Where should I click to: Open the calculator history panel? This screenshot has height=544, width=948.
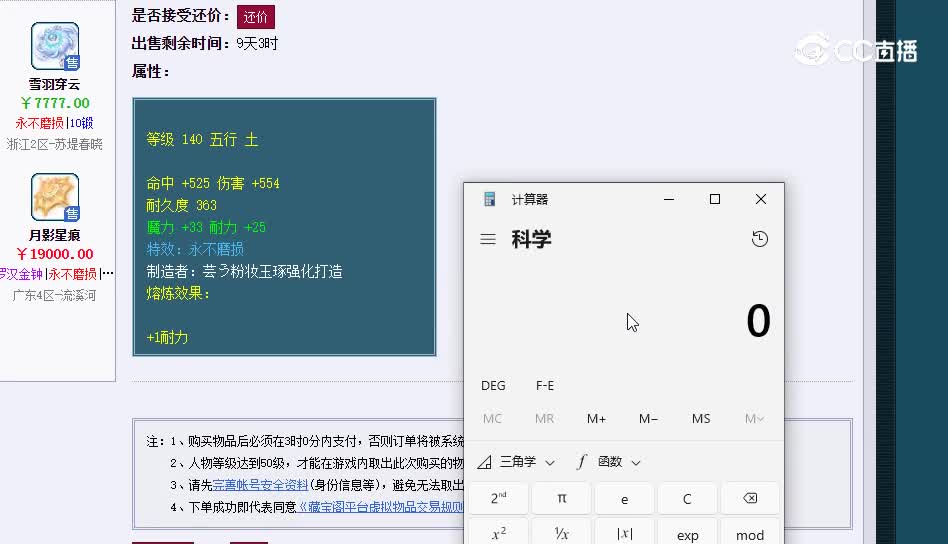point(760,239)
